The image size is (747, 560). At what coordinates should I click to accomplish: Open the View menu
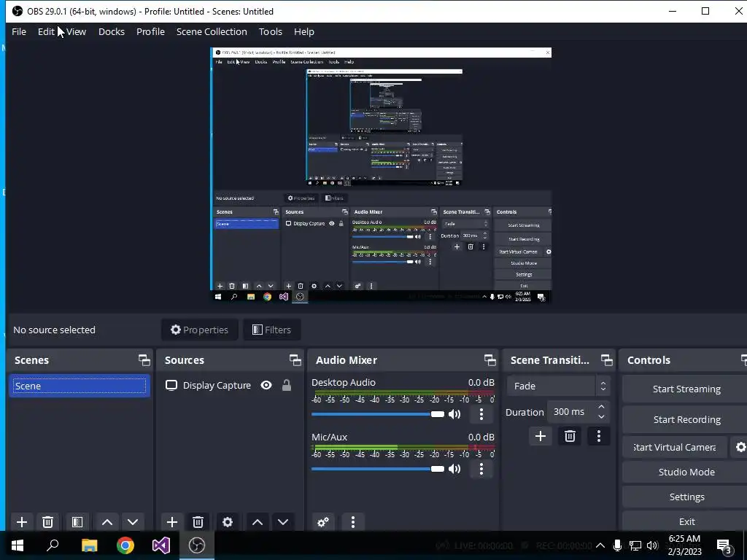[76, 31]
